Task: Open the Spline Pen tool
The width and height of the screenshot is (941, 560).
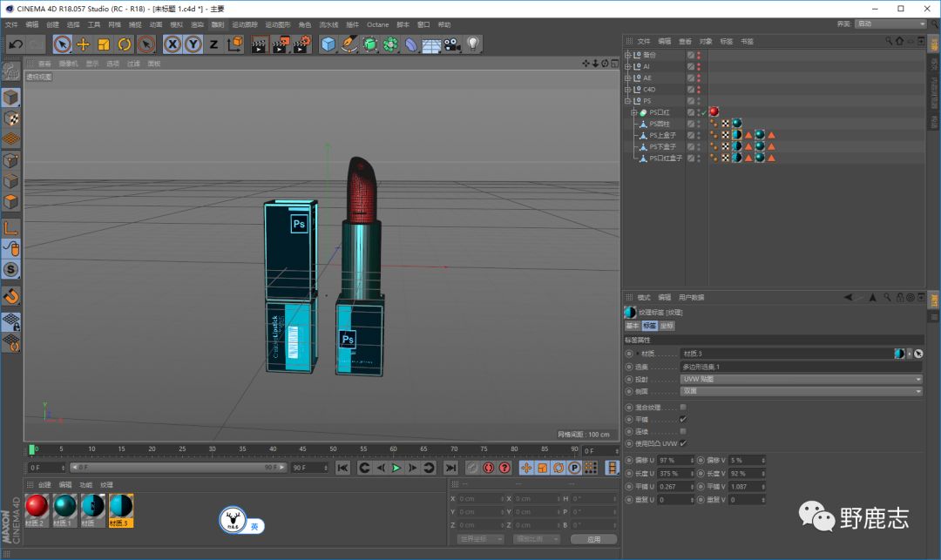Action: tap(349, 44)
